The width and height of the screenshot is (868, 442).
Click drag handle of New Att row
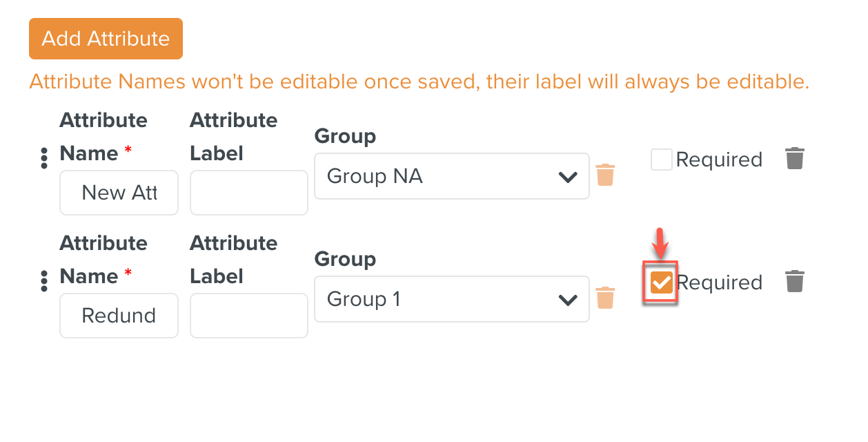coord(44,158)
